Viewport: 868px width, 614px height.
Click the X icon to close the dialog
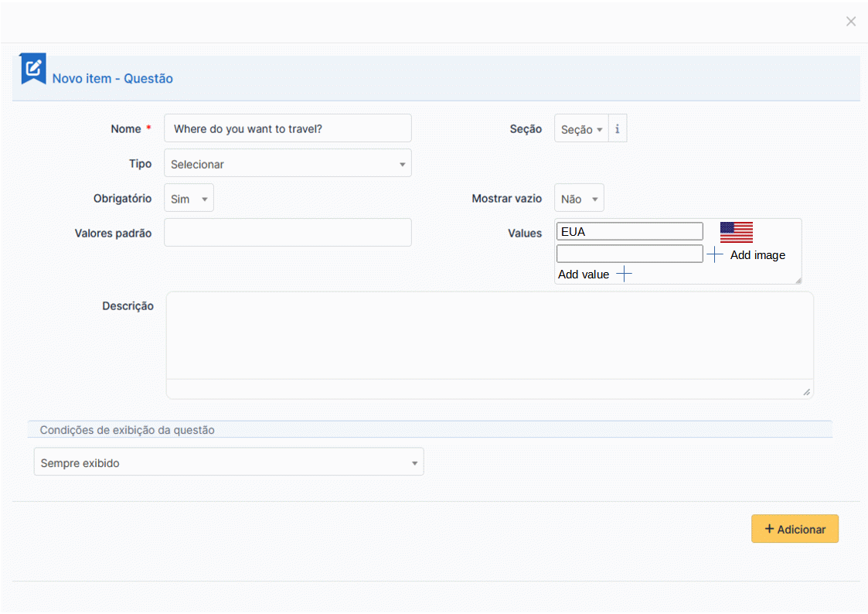850,22
